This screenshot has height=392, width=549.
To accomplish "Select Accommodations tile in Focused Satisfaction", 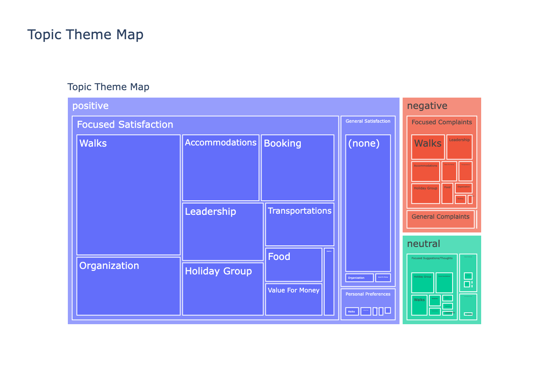I will tap(221, 168).
